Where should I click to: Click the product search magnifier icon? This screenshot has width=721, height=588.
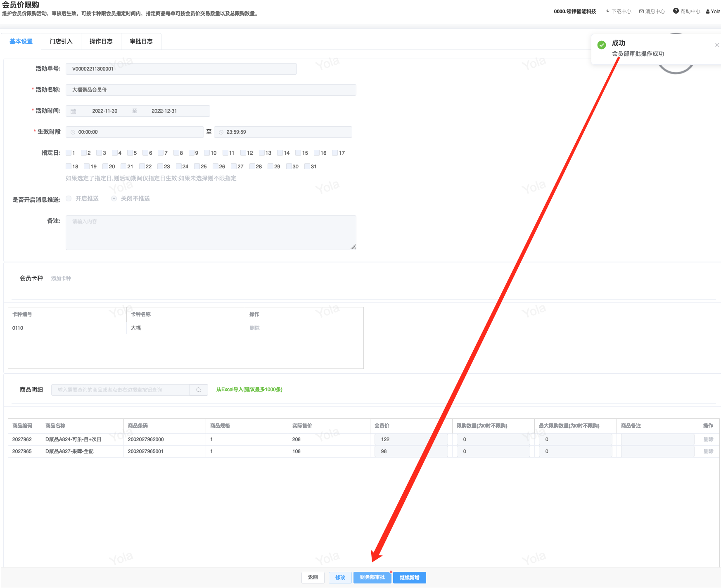click(x=199, y=390)
